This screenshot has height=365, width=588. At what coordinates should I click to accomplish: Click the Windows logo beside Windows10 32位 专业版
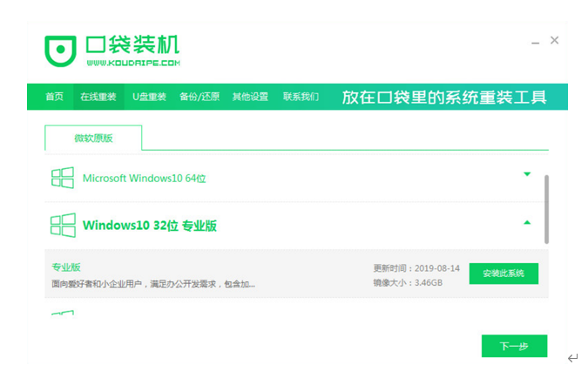(63, 225)
